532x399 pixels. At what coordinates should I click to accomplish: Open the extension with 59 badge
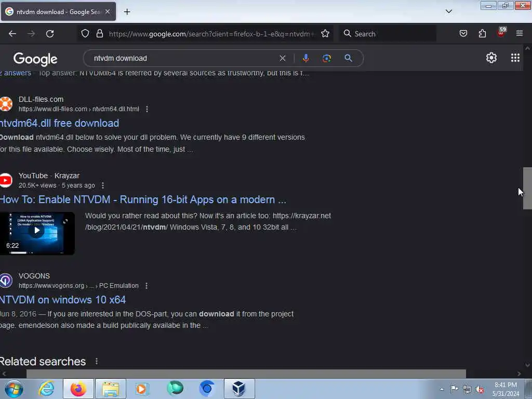[x=501, y=32]
